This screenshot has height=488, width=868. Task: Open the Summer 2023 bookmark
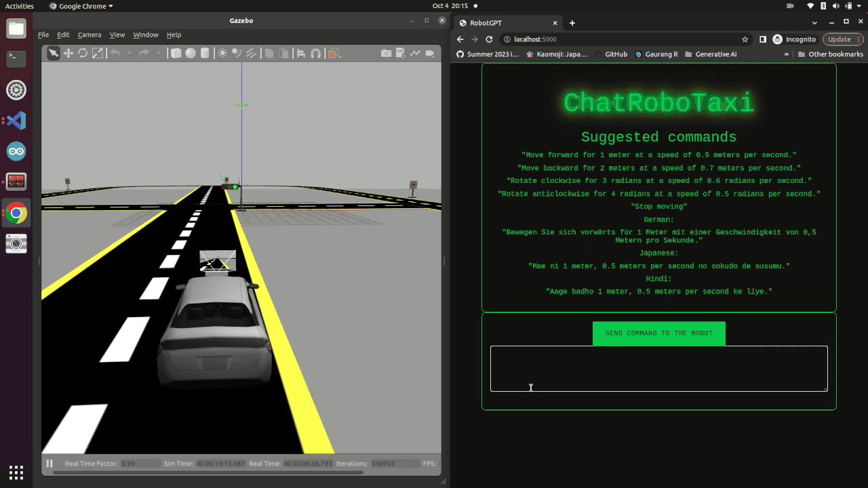(x=488, y=54)
